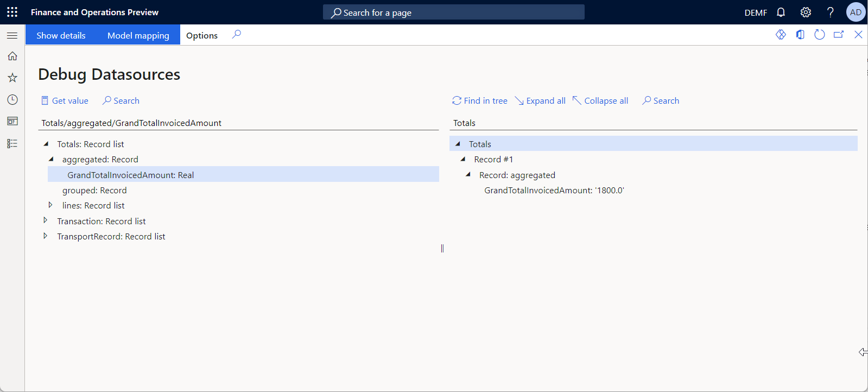868x392 pixels.
Task: Open the help question mark
Action: click(x=830, y=12)
